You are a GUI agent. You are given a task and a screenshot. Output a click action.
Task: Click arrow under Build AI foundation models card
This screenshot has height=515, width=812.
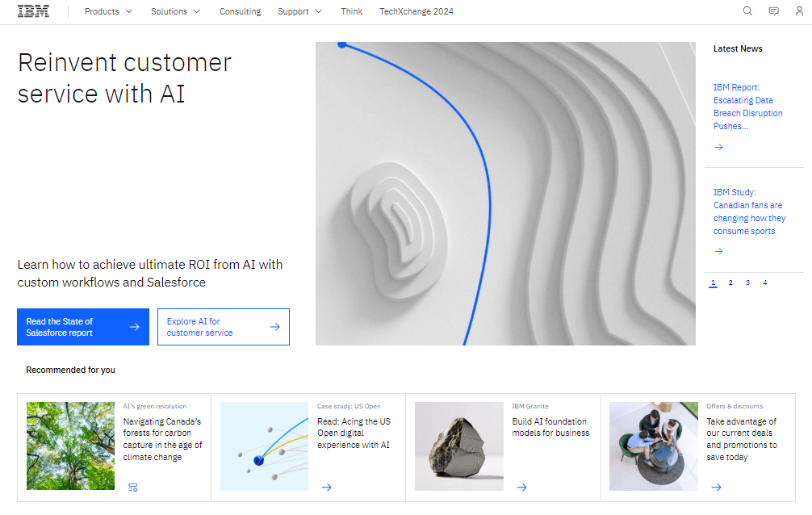tap(521, 487)
